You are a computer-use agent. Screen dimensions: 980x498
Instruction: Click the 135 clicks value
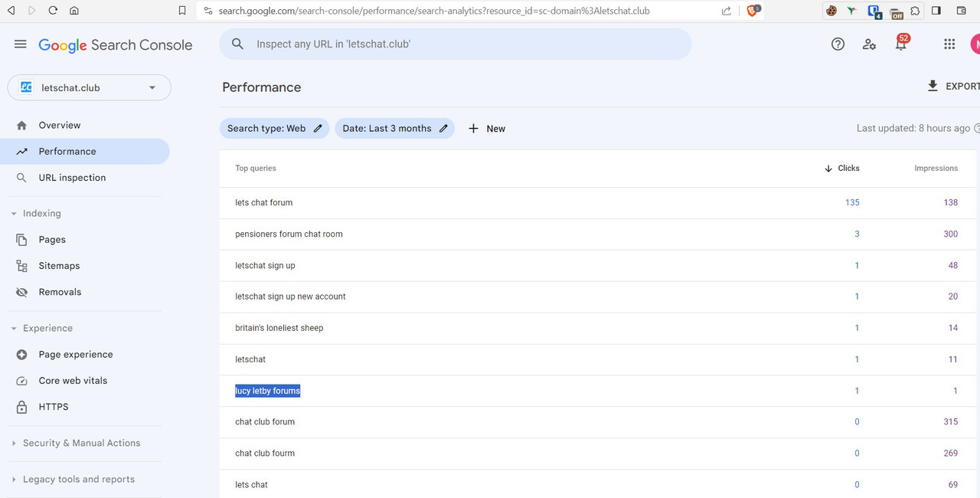point(852,202)
